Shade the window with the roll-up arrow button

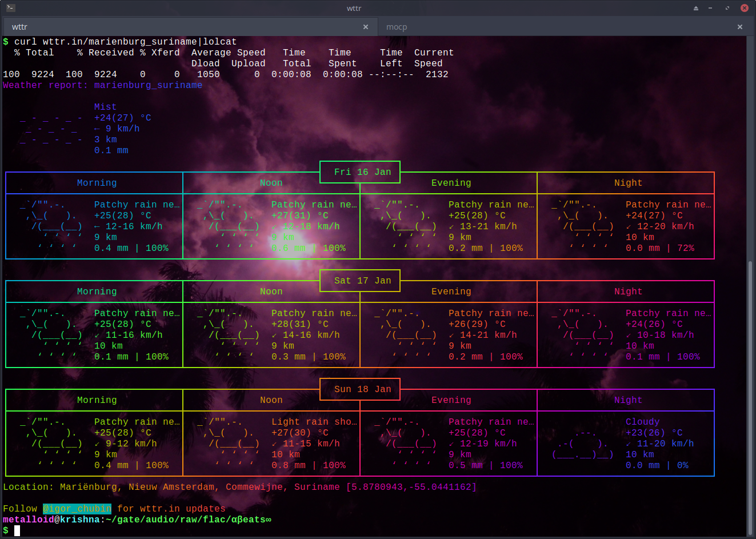pyautogui.click(x=695, y=8)
